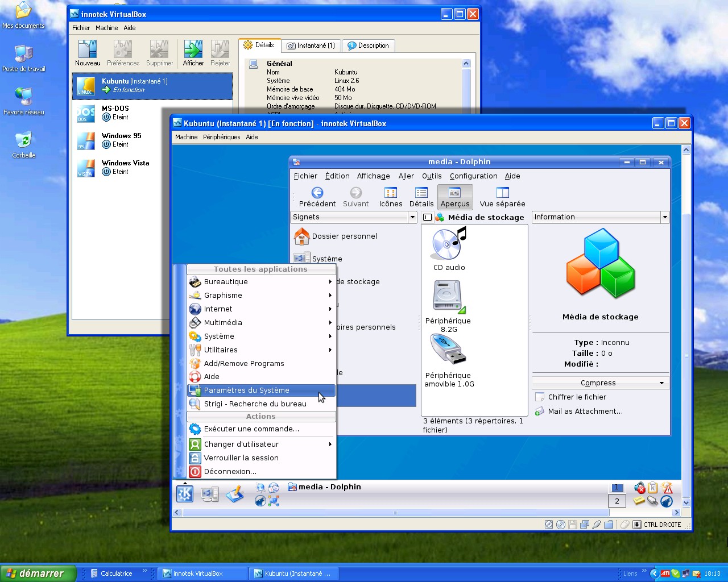The image size is (728, 582).
Task: Click yellow note icon in KDE tray
Action: click(639, 501)
